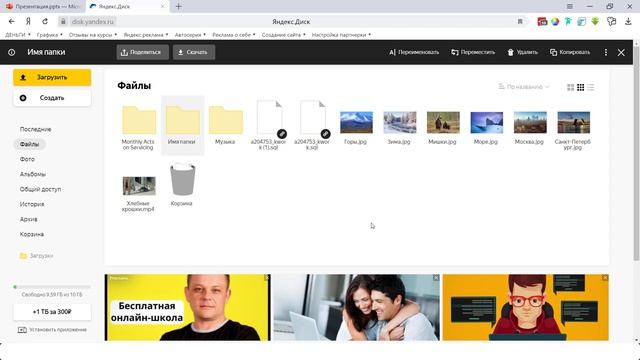
Task: Open the Создать create menu
Action: point(52,98)
